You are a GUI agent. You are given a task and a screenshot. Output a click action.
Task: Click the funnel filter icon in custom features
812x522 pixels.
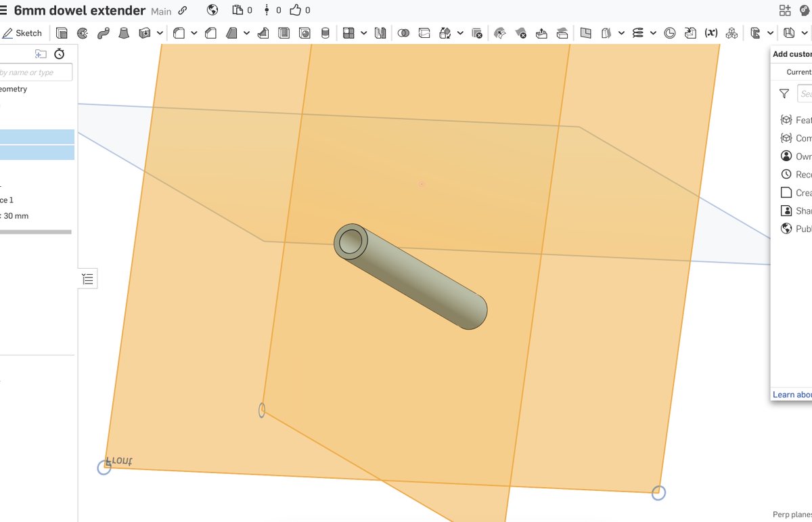784,94
